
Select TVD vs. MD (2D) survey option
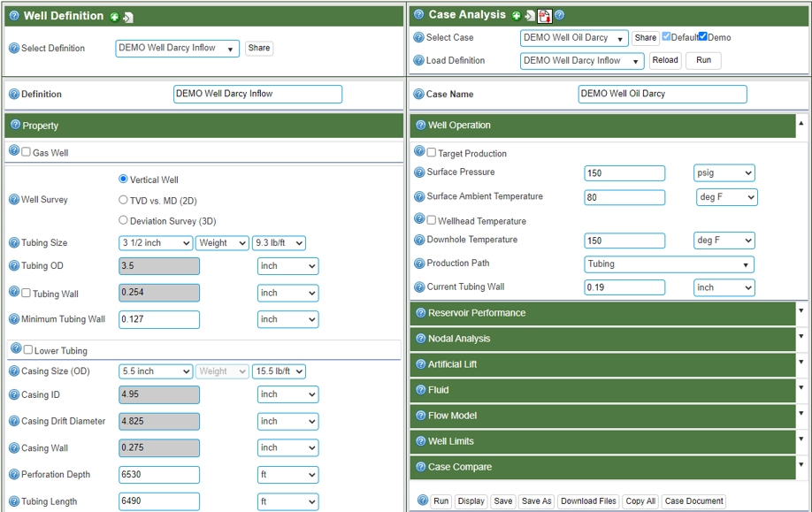click(x=123, y=199)
